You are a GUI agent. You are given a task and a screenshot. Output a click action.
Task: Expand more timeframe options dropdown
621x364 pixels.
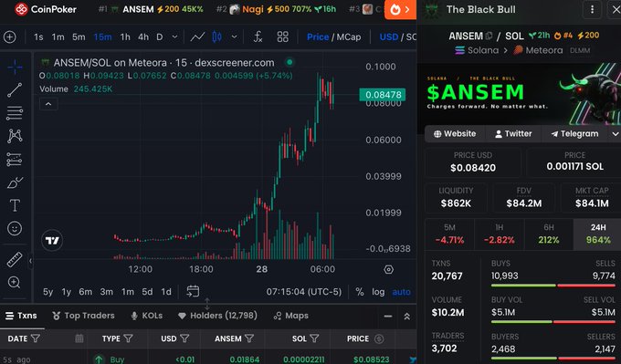coord(174,37)
